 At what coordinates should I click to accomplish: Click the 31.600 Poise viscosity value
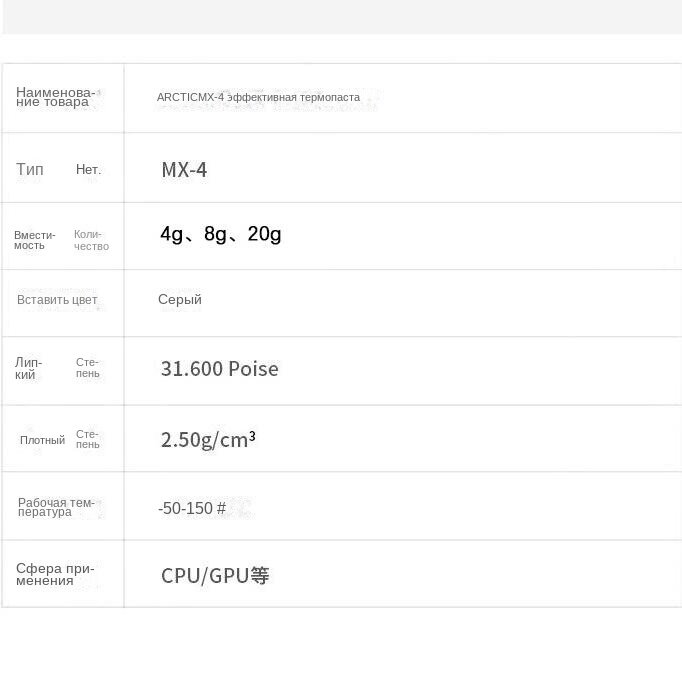[219, 369]
